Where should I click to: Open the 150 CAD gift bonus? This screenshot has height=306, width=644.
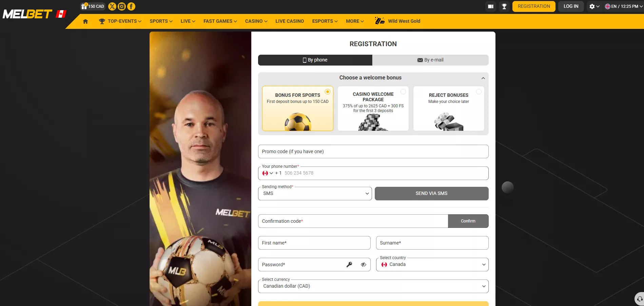(93, 6)
